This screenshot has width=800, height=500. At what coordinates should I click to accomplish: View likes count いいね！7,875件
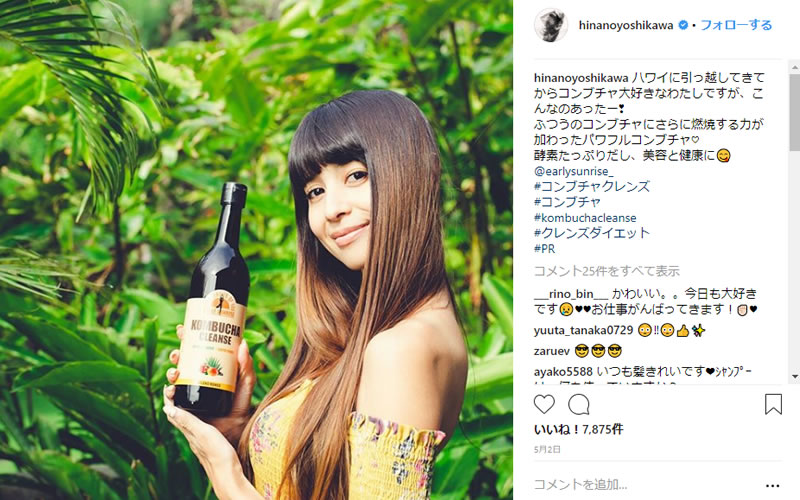(x=579, y=430)
